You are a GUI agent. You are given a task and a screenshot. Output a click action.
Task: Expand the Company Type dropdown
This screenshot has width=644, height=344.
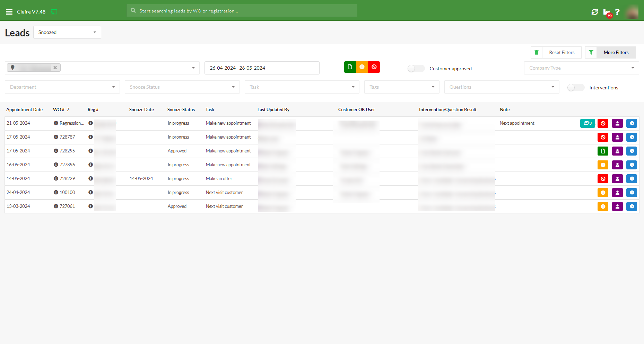pyautogui.click(x=581, y=68)
